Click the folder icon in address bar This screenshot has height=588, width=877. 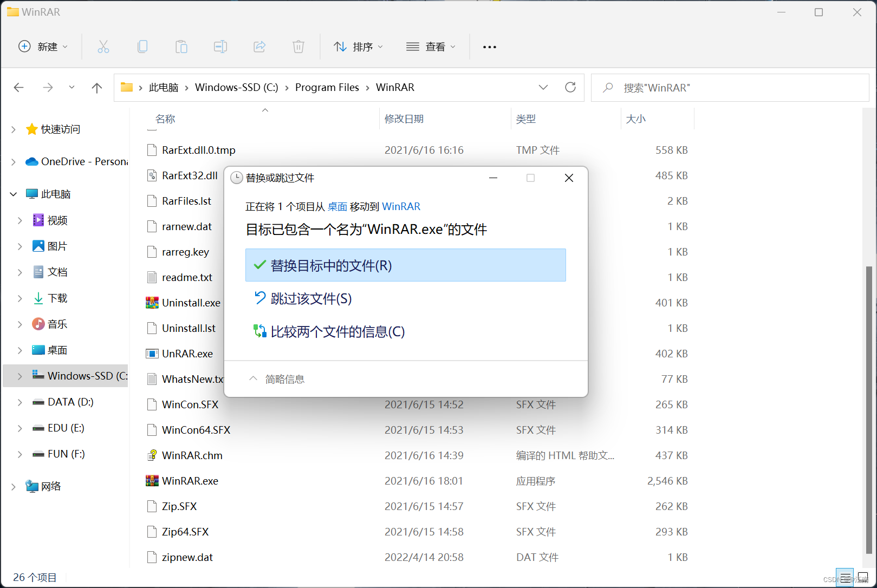coord(127,87)
